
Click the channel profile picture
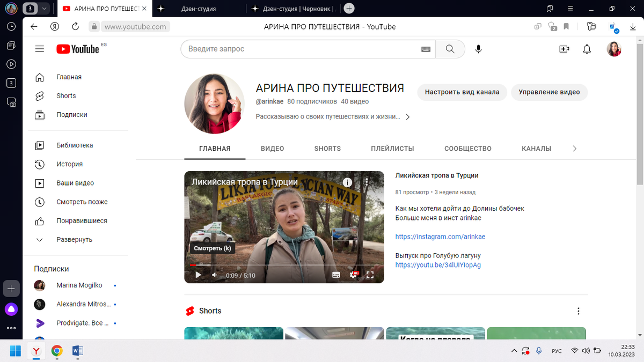[215, 104]
